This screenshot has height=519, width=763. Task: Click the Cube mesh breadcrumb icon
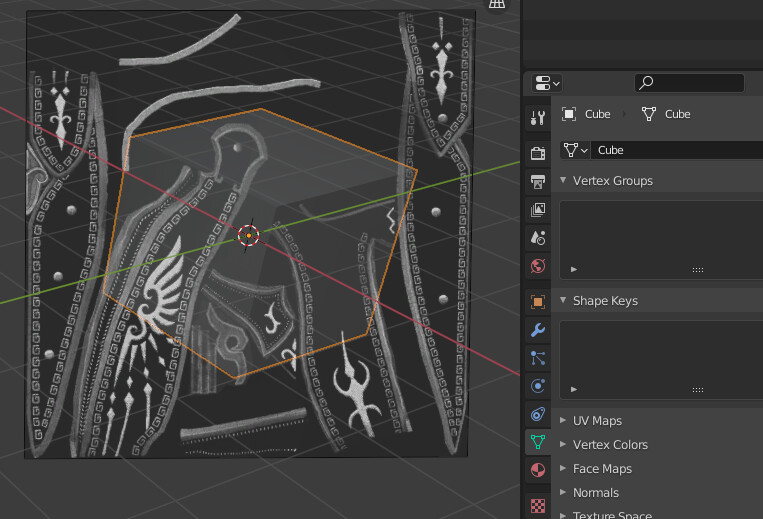click(649, 114)
